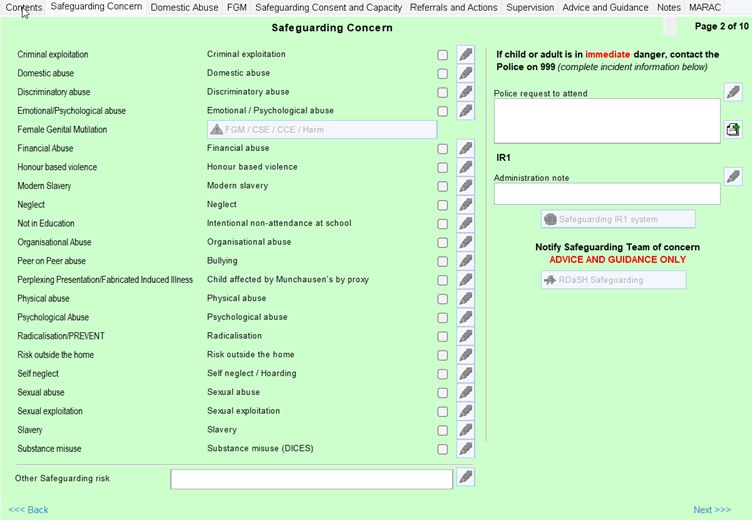Switch to the FGM tab

(236, 7)
